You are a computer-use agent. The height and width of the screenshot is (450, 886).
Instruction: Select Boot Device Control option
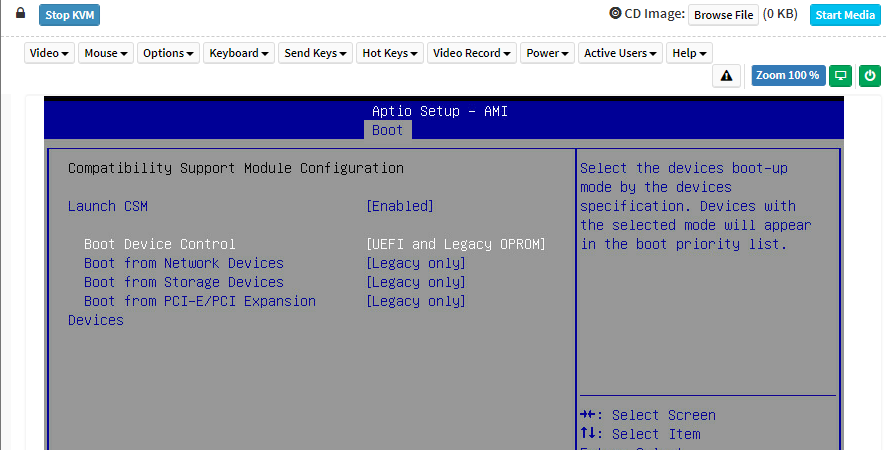[x=160, y=244]
